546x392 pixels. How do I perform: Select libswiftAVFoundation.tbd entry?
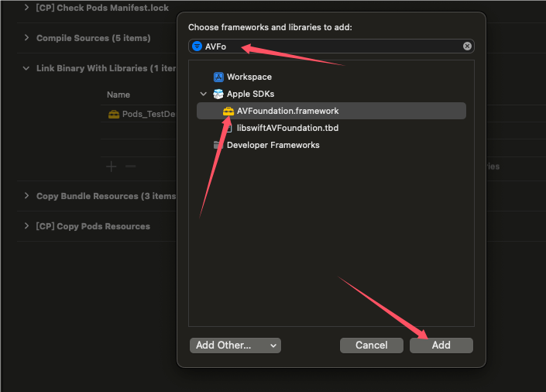331,128
